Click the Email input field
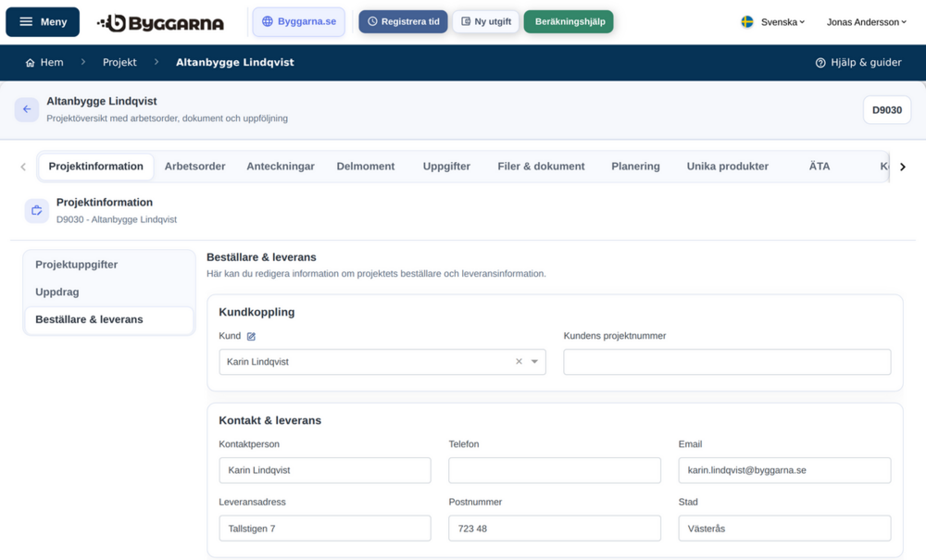926x560 pixels. [784, 470]
